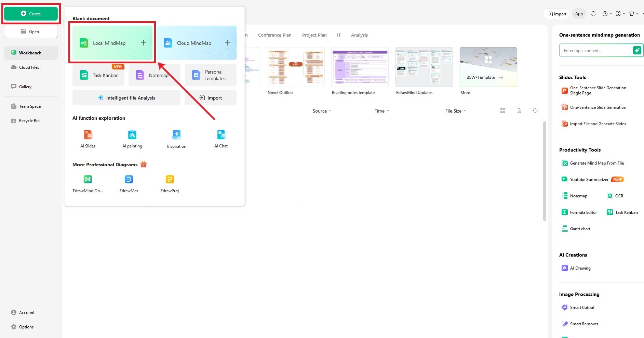Click the green AI generate sparkle button
Image resolution: width=644 pixels, height=338 pixels.
637,50
